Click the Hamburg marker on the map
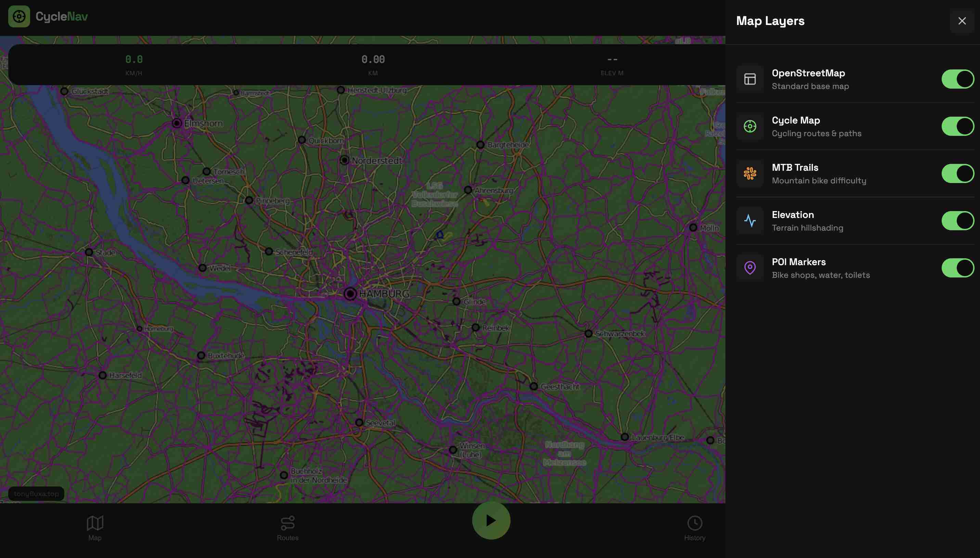 point(350,294)
